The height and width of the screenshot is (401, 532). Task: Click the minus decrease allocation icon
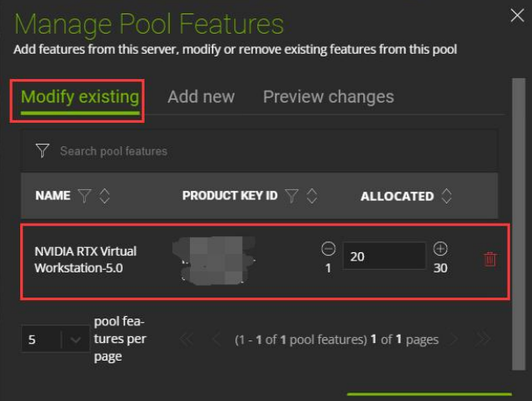click(x=328, y=249)
